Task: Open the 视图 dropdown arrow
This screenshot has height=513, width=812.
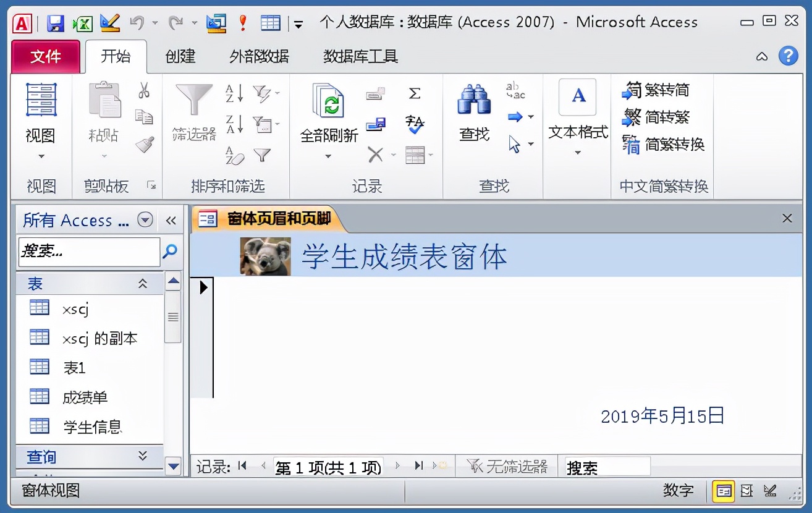Action: (x=40, y=156)
